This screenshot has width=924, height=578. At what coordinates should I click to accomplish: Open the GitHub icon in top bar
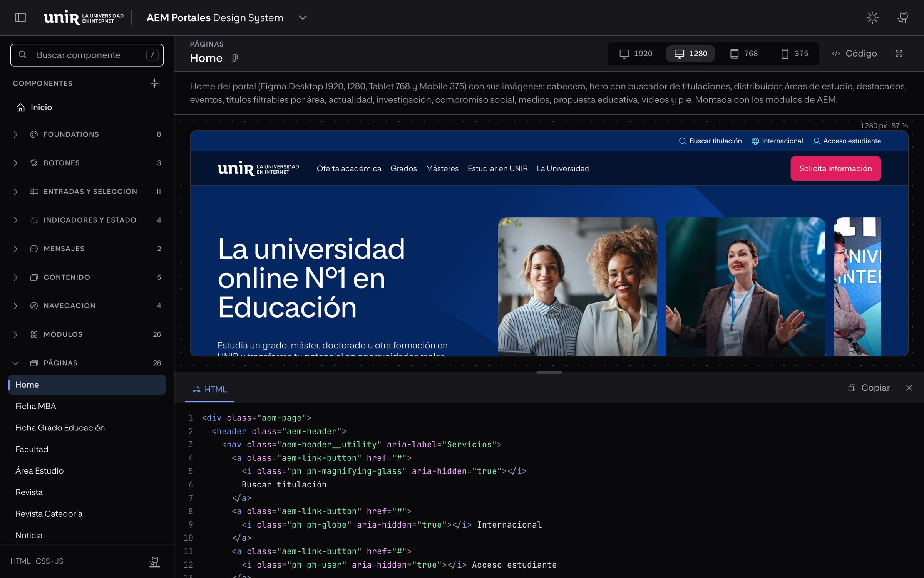pos(903,17)
